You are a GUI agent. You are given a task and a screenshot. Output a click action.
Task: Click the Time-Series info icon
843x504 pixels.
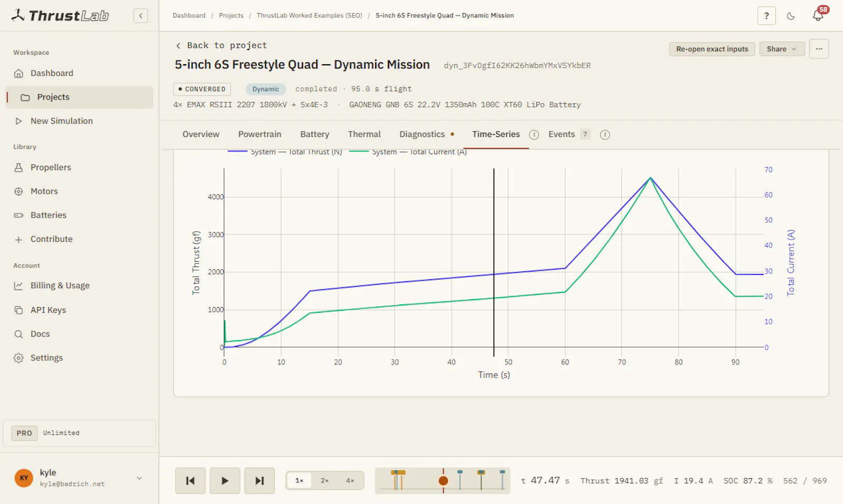[x=534, y=135]
